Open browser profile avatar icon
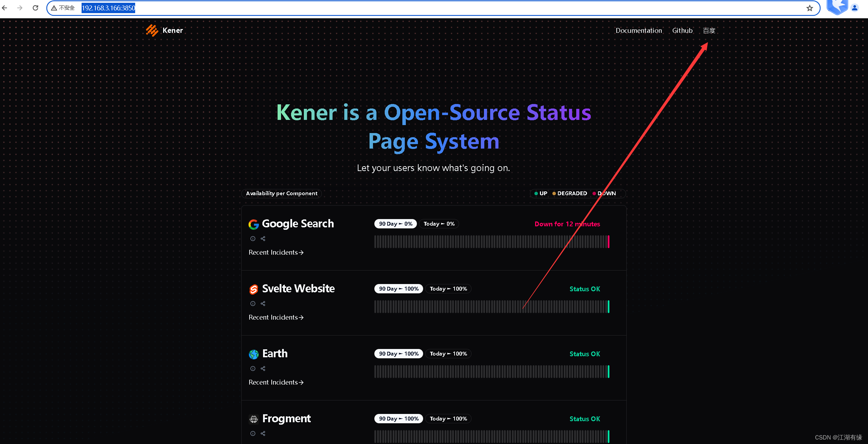The height and width of the screenshot is (444, 868). (855, 8)
